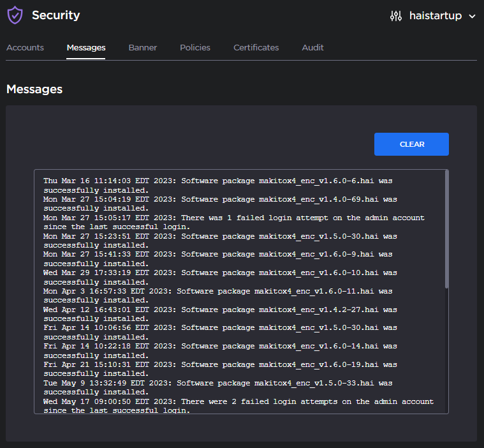Image resolution: width=484 pixels, height=448 pixels.
Task: Click the Messages section heading
Action: 34,89
